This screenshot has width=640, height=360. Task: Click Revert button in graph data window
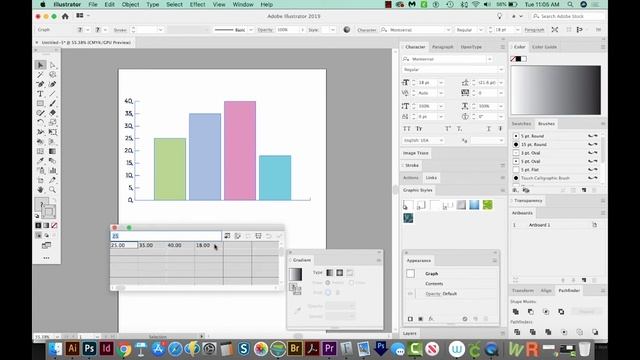(269, 236)
